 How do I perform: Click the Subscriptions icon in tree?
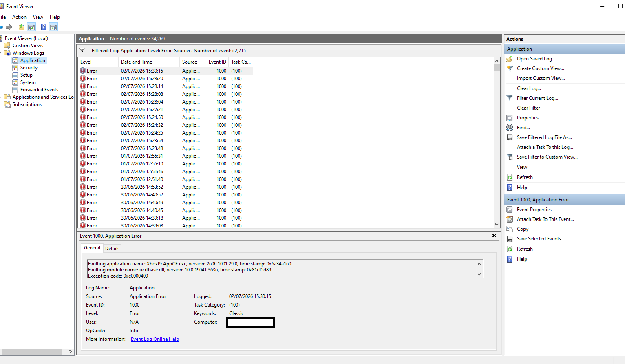pyautogui.click(x=7, y=104)
